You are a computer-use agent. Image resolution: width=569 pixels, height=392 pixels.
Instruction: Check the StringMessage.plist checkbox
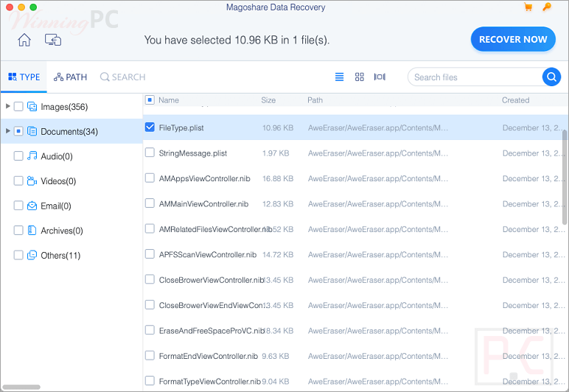(x=150, y=153)
